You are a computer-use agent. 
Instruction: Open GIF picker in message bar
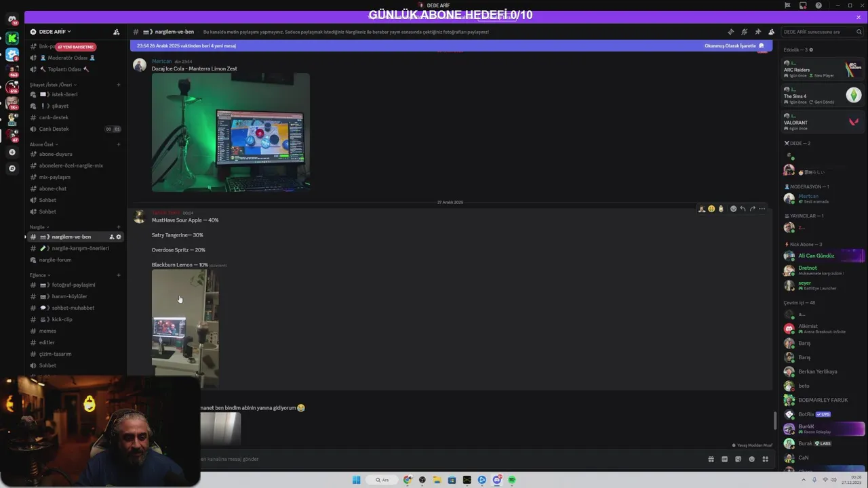pyautogui.click(x=724, y=459)
